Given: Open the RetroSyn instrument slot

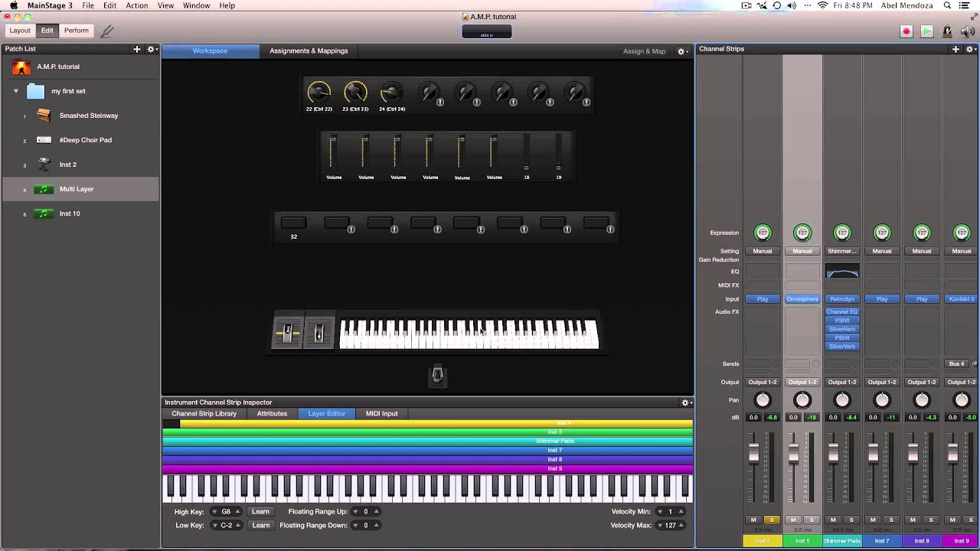Looking at the screenshot, I should (842, 299).
